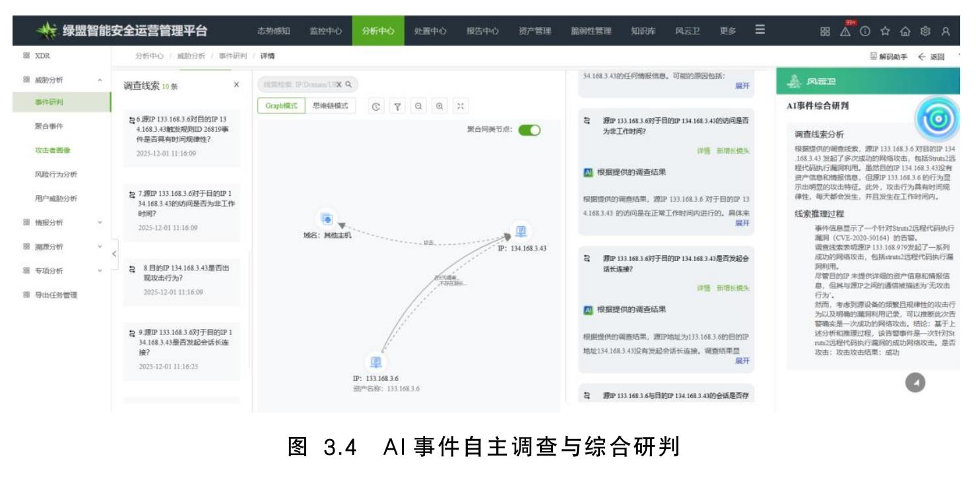Open 态势感知 top menu
The image size is (980, 478).
point(273,31)
